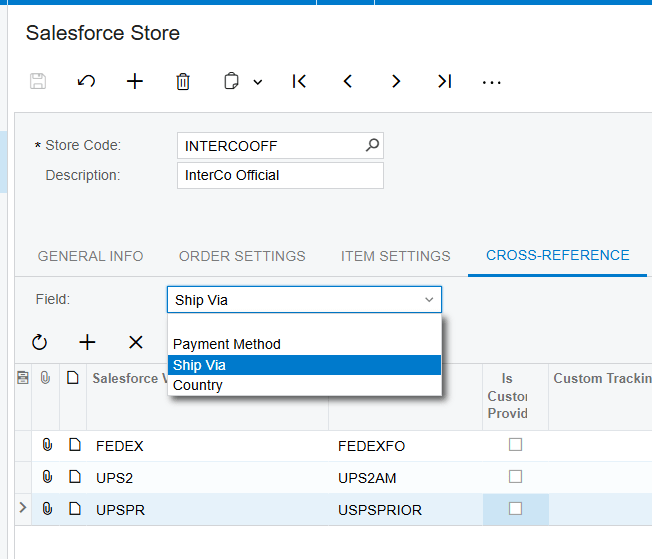Open attachments for the UPSPR row
This screenshot has height=559, width=652.
[x=47, y=509]
